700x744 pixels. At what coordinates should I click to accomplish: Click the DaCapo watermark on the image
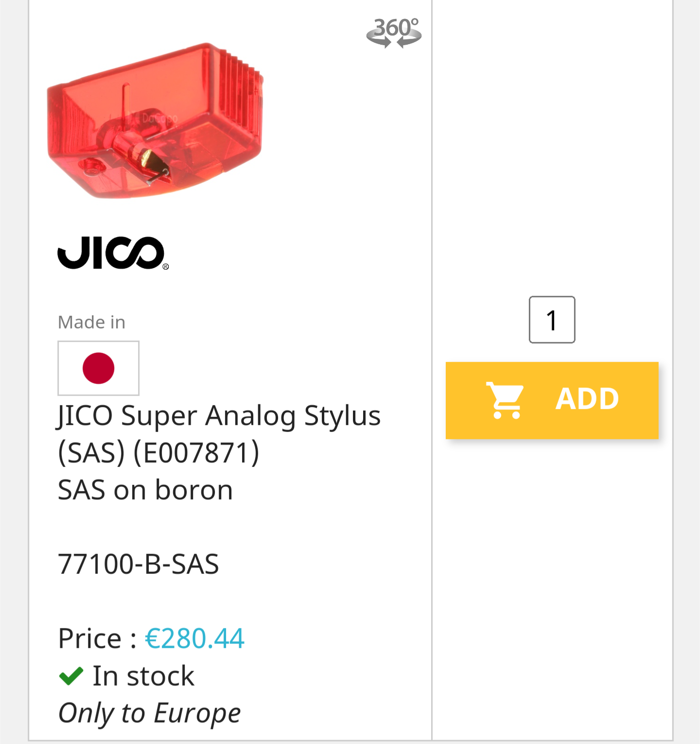tap(159, 118)
